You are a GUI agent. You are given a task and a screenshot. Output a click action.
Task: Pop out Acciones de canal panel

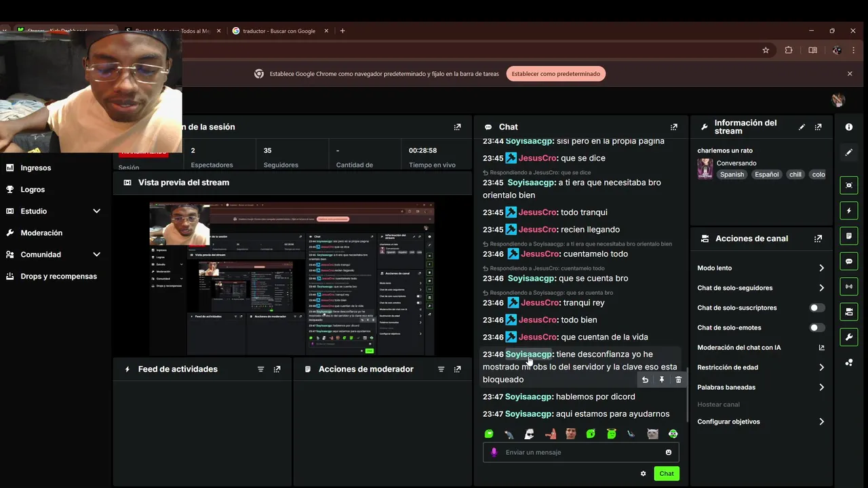tap(818, 239)
